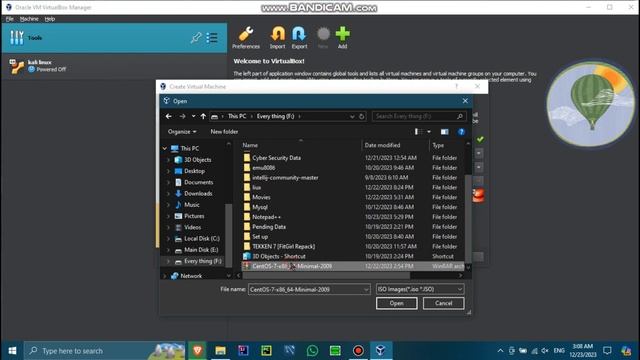
Task: Select the emu8086 folder
Action: point(263,167)
